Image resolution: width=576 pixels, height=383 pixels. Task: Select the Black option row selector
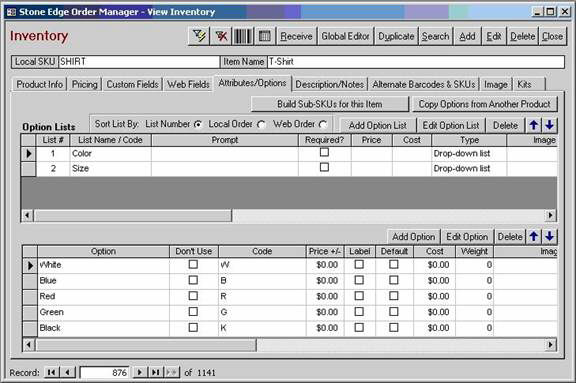[x=30, y=328]
